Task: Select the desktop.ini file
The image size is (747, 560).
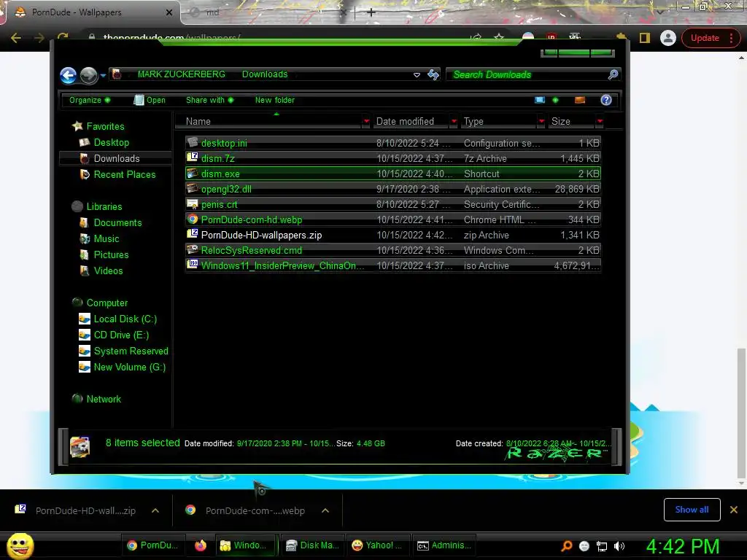Action: [393, 143]
